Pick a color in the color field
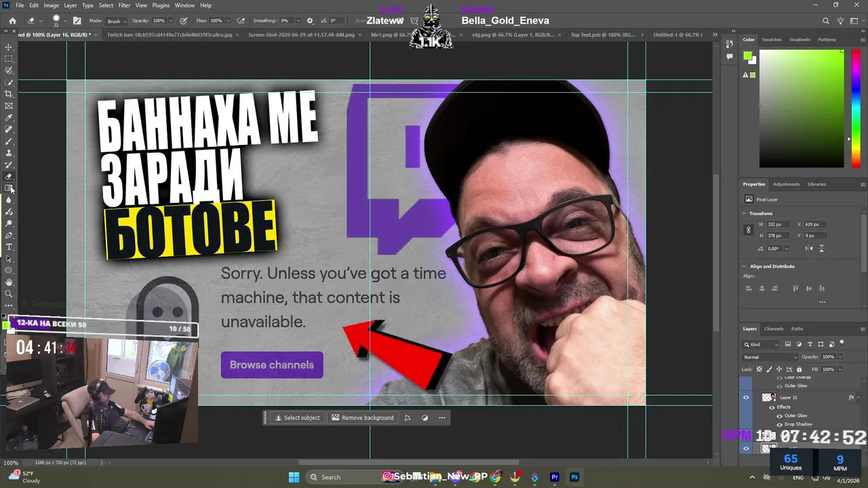The height and width of the screenshot is (488, 868). (802, 108)
